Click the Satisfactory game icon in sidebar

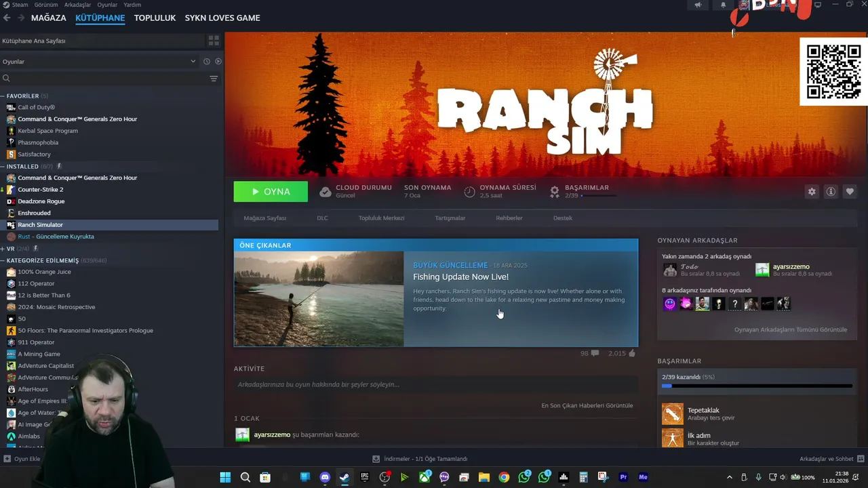pyautogui.click(x=11, y=155)
